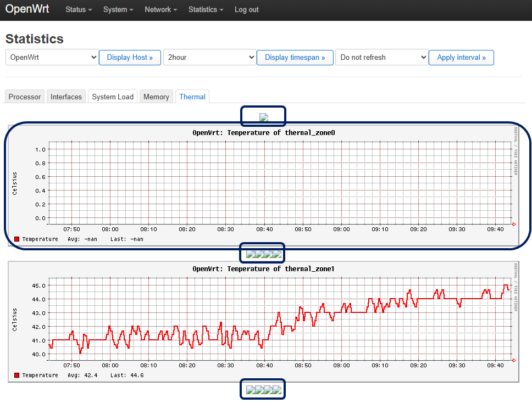Click the red Temperature legend square for thermal_zone1

point(17,376)
